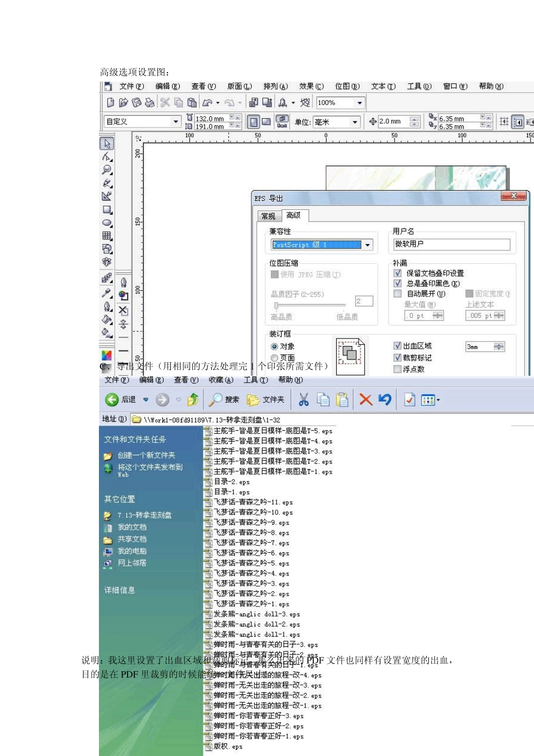Select the Eyedropper tool in CorelDRAW toolbox

pyautogui.click(x=107, y=292)
